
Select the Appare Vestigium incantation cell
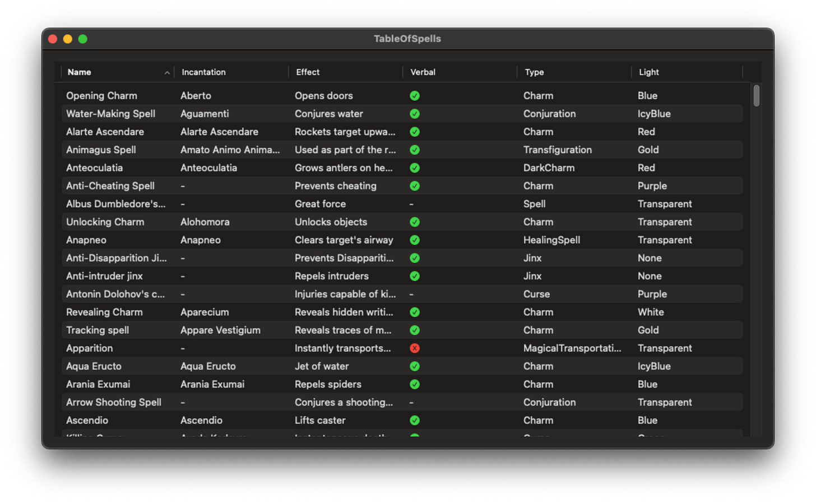[221, 330]
